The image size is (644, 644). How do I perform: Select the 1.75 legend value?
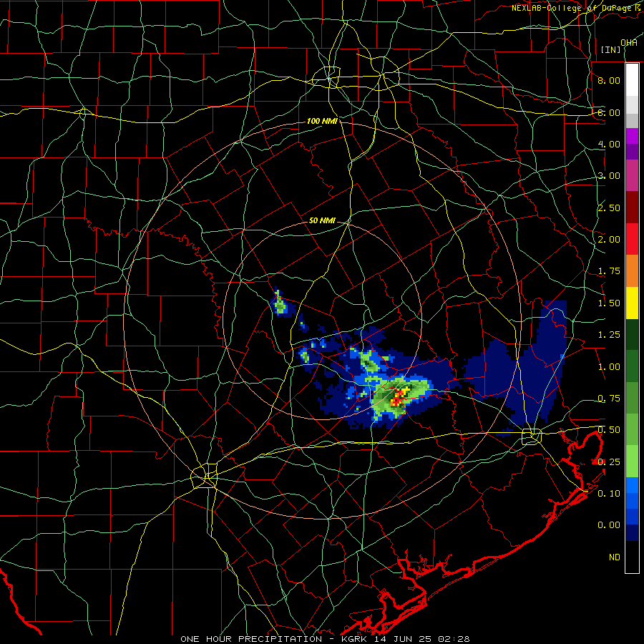pos(609,271)
